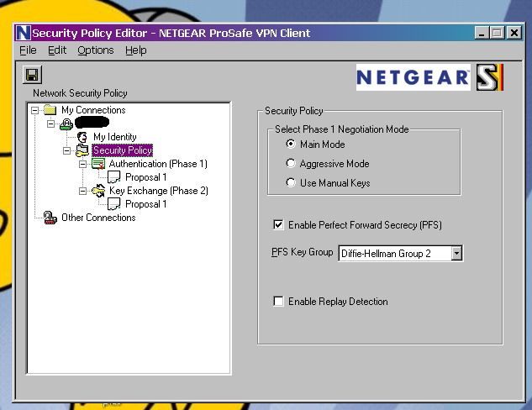Select Other Connections tree label
The image size is (532, 410).
pyautogui.click(x=98, y=218)
